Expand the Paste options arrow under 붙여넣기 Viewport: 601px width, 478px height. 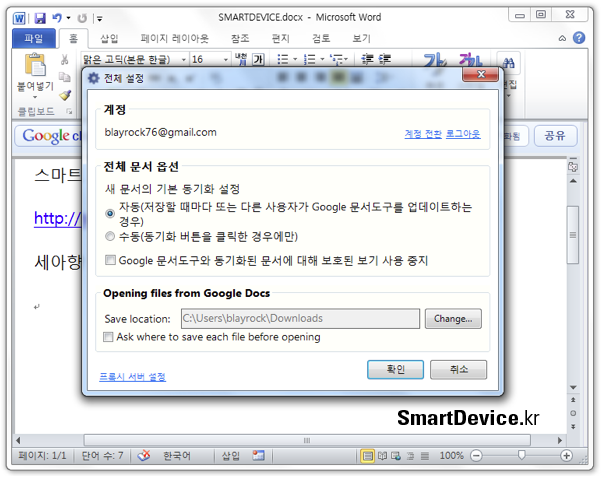tap(35, 97)
